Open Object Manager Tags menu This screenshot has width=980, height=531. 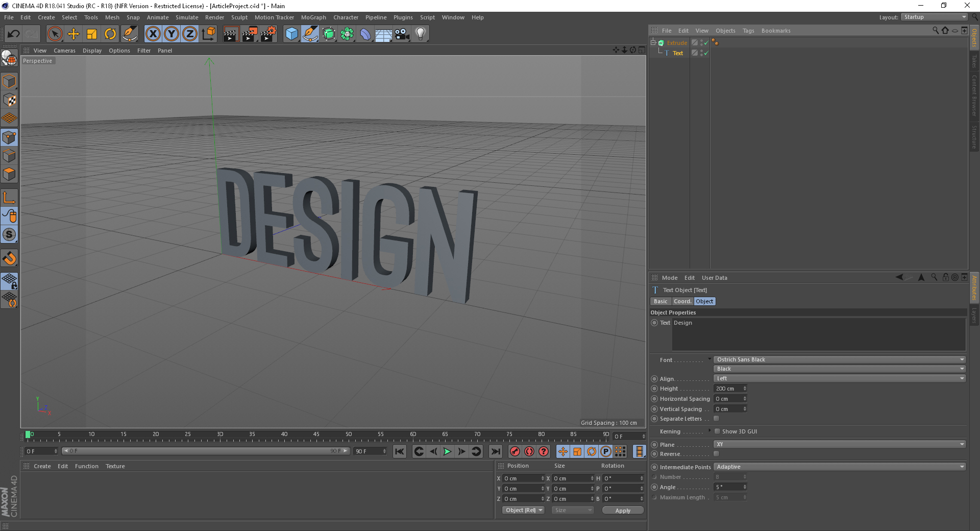[x=748, y=31]
